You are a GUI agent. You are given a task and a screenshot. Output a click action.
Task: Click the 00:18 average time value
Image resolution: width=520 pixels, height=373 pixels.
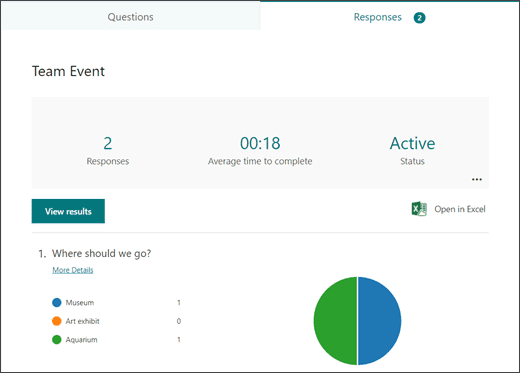pyautogui.click(x=260, y=143)
